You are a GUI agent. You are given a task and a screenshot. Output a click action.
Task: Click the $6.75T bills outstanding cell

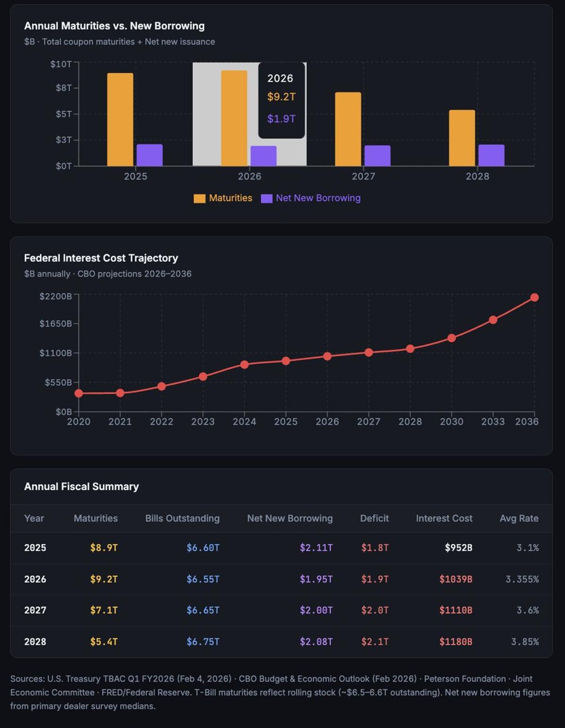(x=203, y=642)
